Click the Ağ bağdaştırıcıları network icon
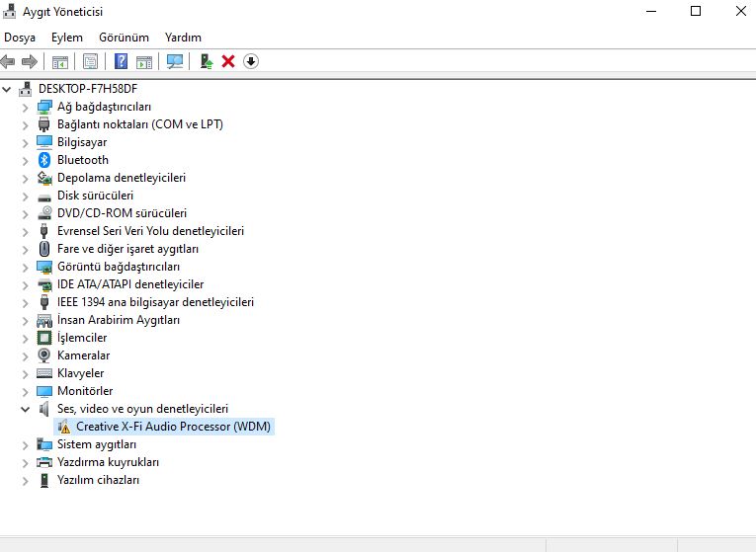Viewport: 756px width, 552px height. [x=44, y=107]
